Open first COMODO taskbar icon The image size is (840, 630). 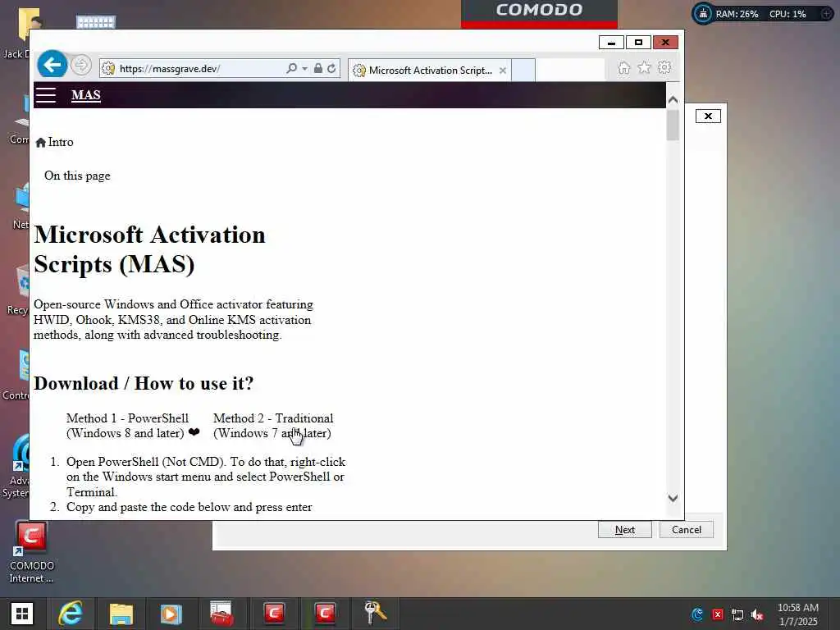(x=274, y=613)
